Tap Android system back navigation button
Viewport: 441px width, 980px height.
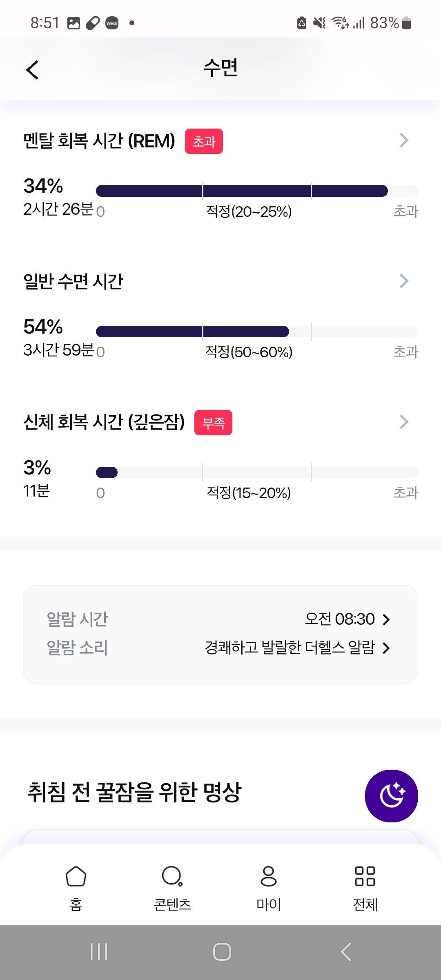(x=346, y=952)
